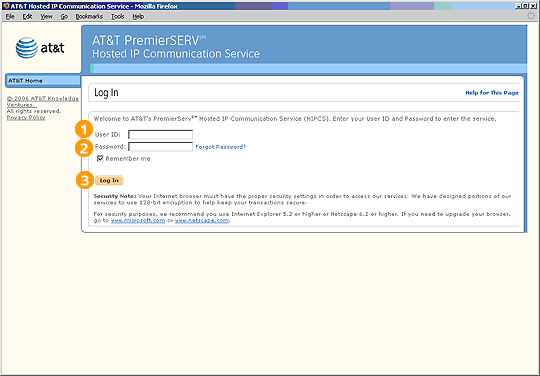Maximize the Firefox window

tap(525, 6)
